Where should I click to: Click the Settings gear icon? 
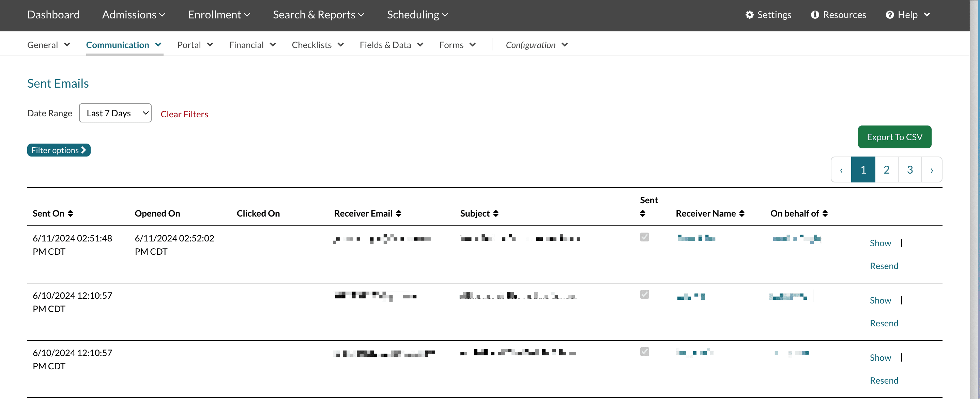click(749, 14)
